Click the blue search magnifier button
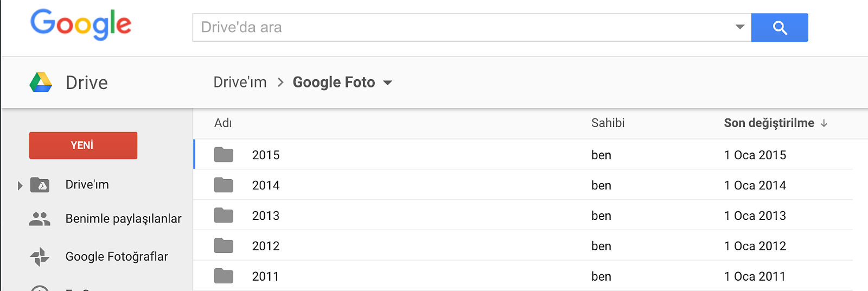The width and height of the screenshot is (868, 291). (x=780, y=28)
